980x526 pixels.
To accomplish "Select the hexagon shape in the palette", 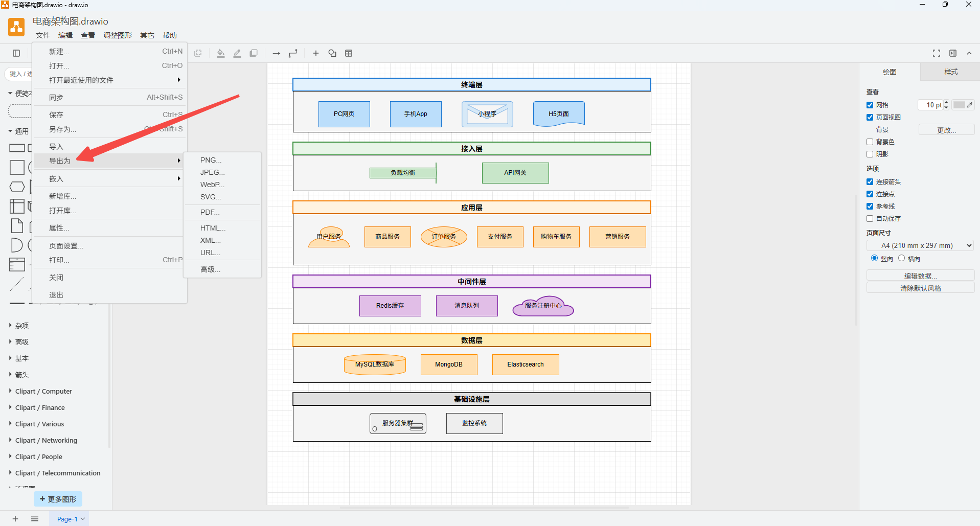I will point(17,187).
